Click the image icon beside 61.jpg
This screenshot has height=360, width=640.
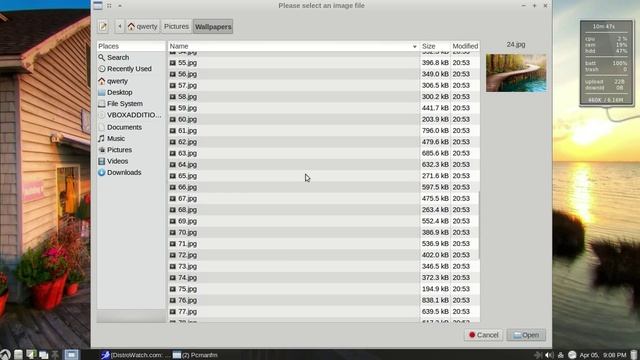[173, 131]
